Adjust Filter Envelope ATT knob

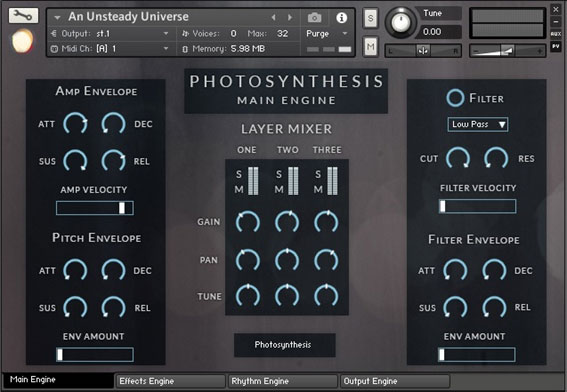tap(455, 270)
